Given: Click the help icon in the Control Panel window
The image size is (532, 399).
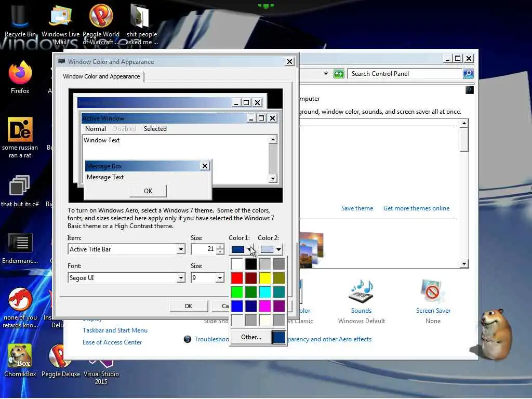Looking at the screenshot, I should 470,90.
